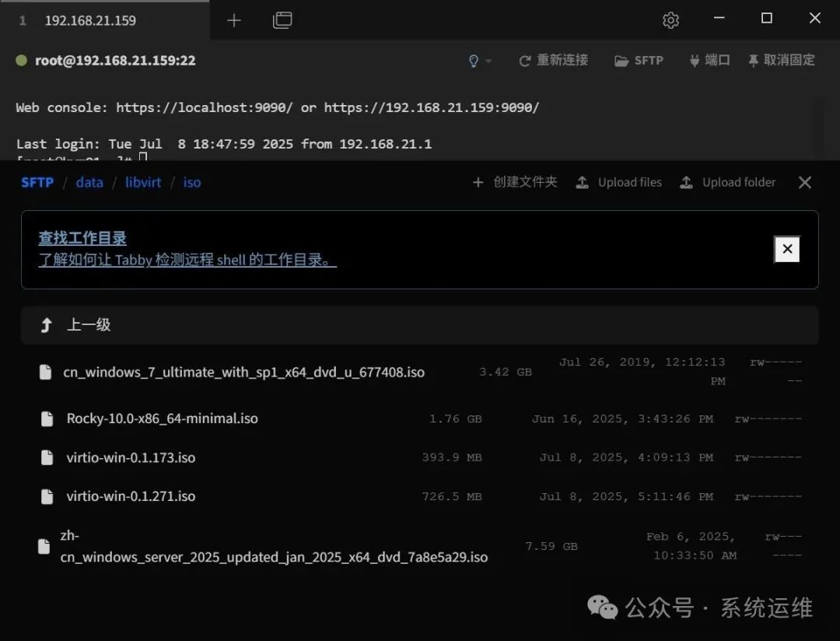The width and height of the screenshot is (840, 641).
Task: Dismiss the 查找工作目录 notice box
Action: 787,249
